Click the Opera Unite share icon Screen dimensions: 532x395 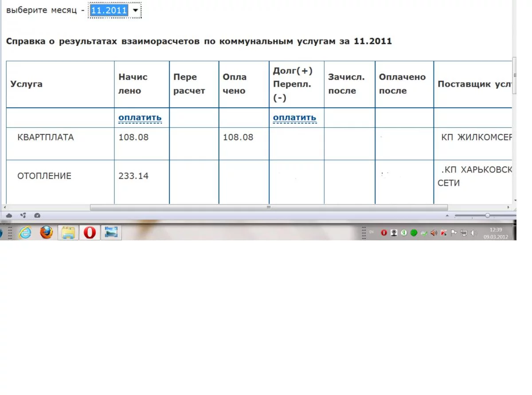[23, 215]
